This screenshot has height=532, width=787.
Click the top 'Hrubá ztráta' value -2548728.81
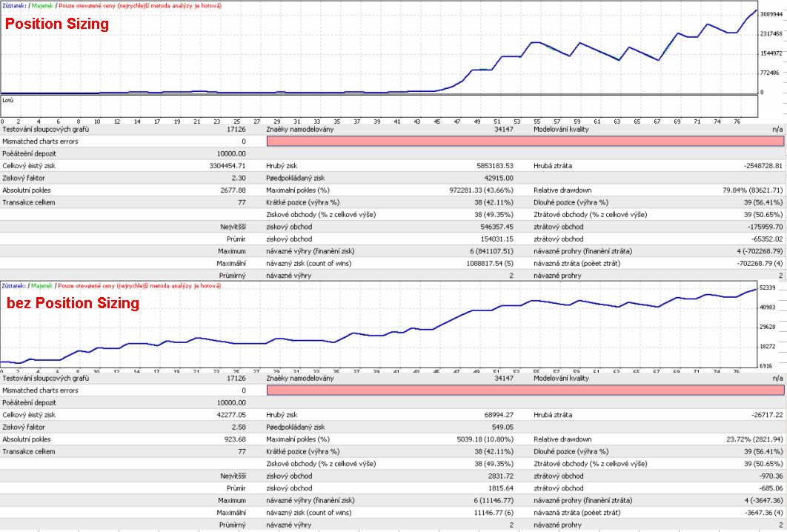[763, 166]
